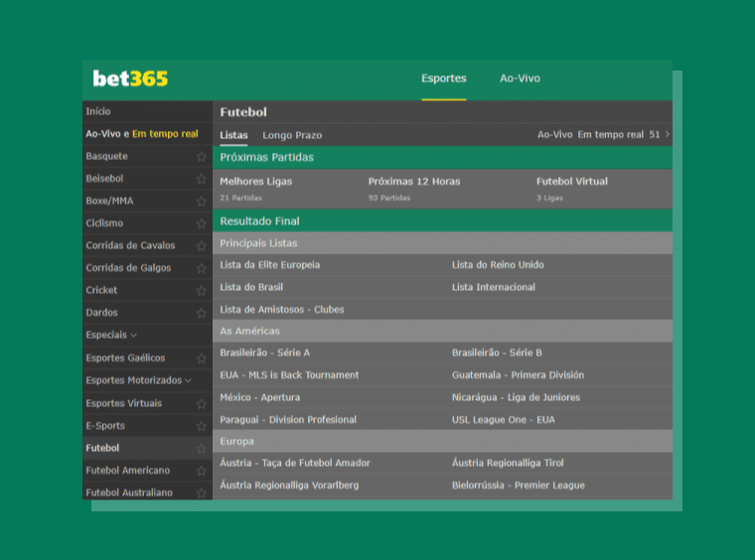
Task: Open USL League One - EUA
Action: click(x=504, y=420)
